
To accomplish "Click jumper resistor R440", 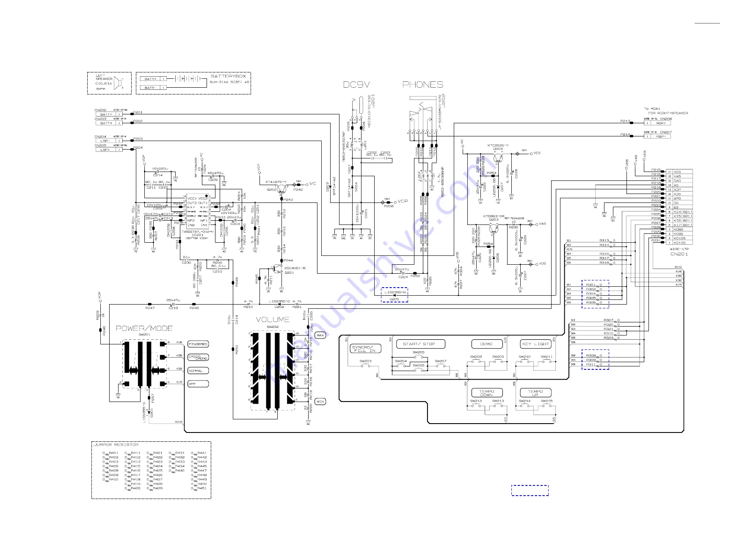I will (x=177, y=471).
